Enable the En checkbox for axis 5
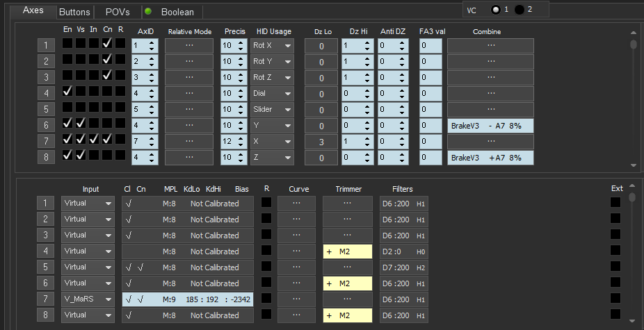 pos(67,107)
